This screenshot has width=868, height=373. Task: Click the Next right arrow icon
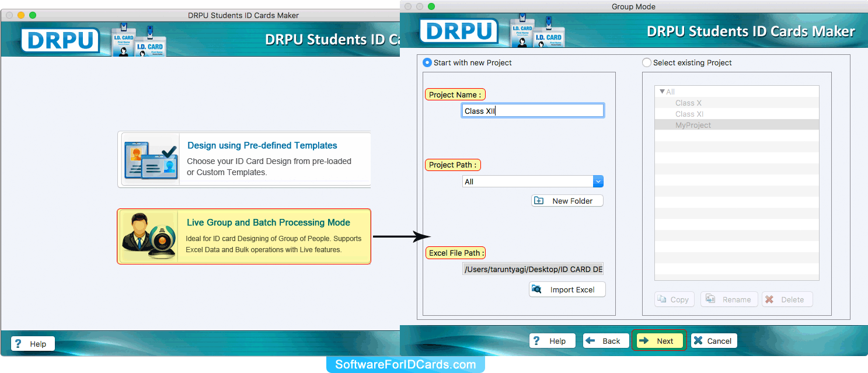tap(644, 341)
